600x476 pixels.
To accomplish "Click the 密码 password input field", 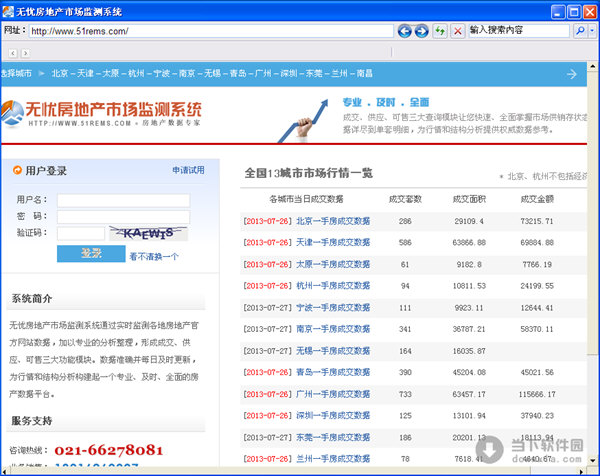I will (123, 216).
